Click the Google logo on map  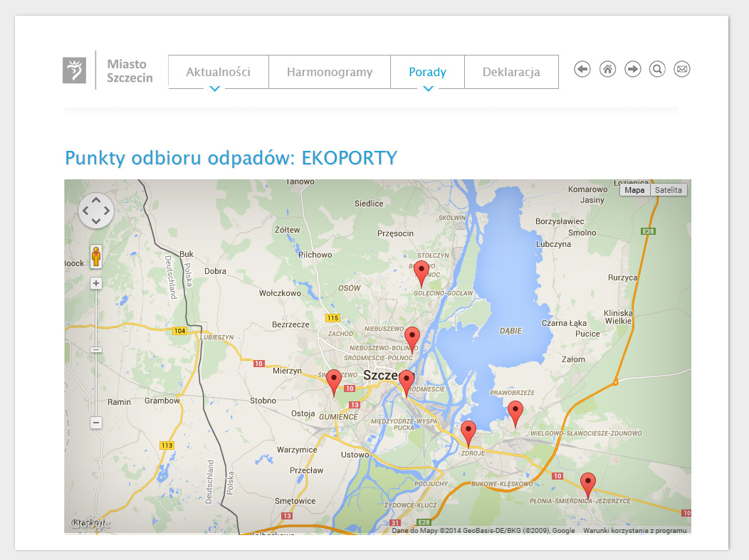pyautogui.click(x=90, y=523)
